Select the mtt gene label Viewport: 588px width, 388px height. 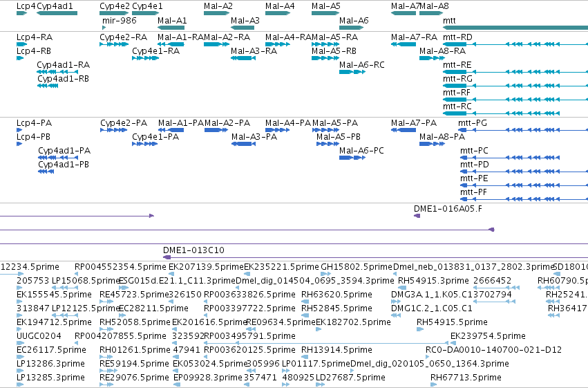tap(449, 21)
